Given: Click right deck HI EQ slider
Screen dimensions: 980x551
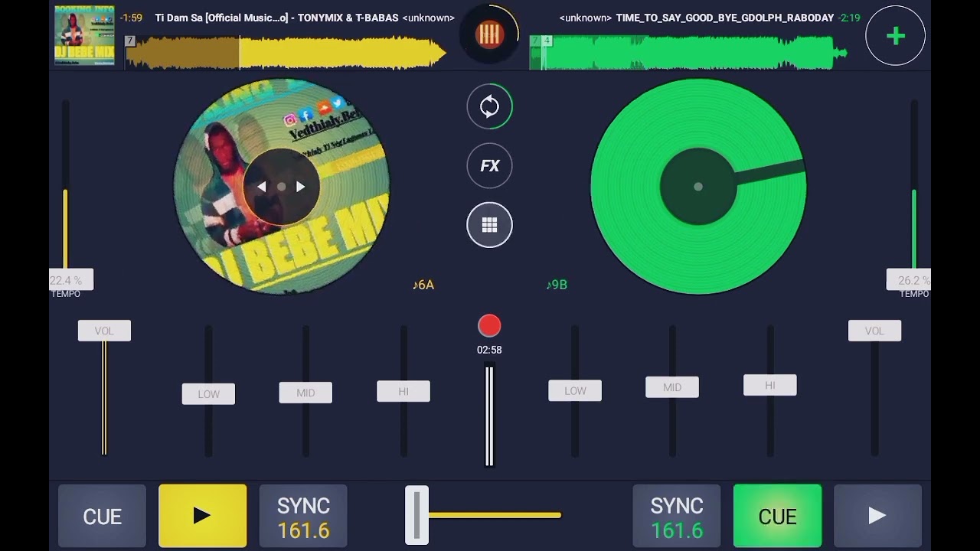Looking at the screenshot, I should pyautogui.click(x=770, y=385).
